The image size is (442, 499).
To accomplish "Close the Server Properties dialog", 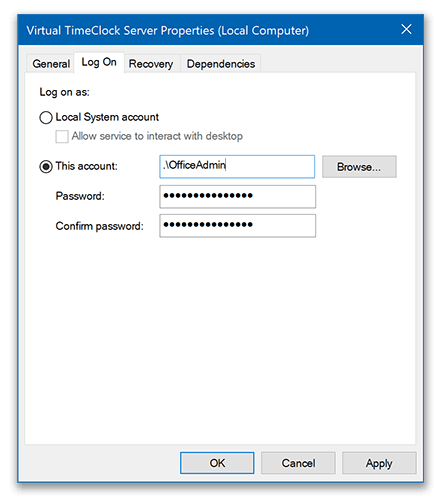I will pos(406,29).
